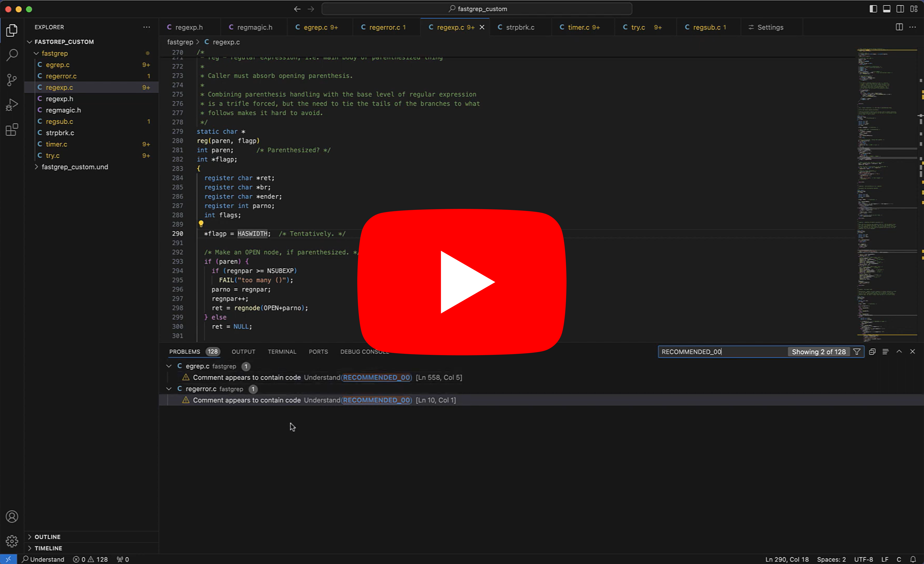The image size is (924, 564).
Task: Open the Search view in activity bar
Action: pyautogui.click(x=12, y=55)
